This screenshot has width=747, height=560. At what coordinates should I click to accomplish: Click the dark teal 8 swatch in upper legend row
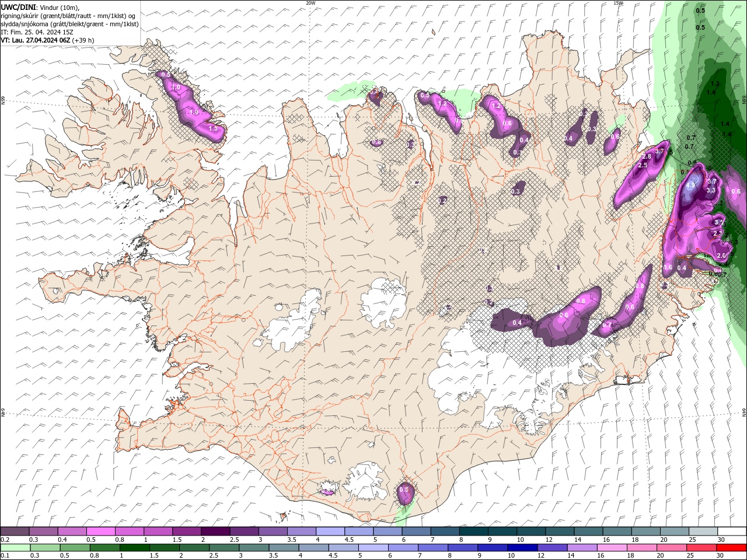(473, 531)
